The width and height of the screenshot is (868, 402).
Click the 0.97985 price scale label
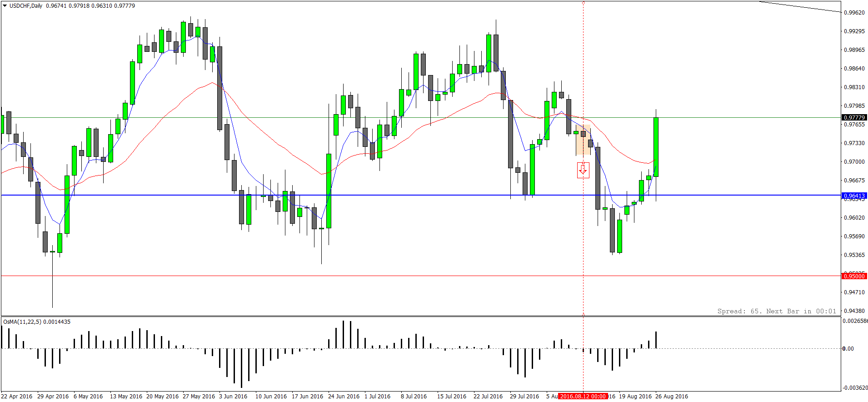coord(854,106)
